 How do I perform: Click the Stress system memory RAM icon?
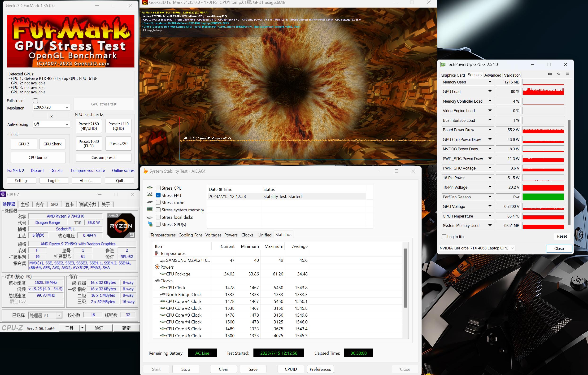(x=150, y=209)
